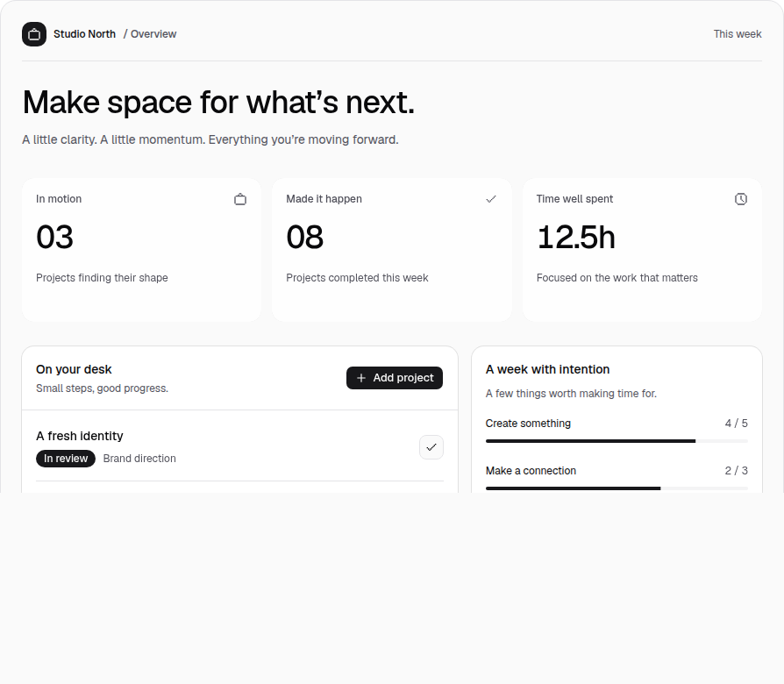The height and width of the screenshot is (684, 784).
Task: Click the 12.5h time value
Action: 576,237
